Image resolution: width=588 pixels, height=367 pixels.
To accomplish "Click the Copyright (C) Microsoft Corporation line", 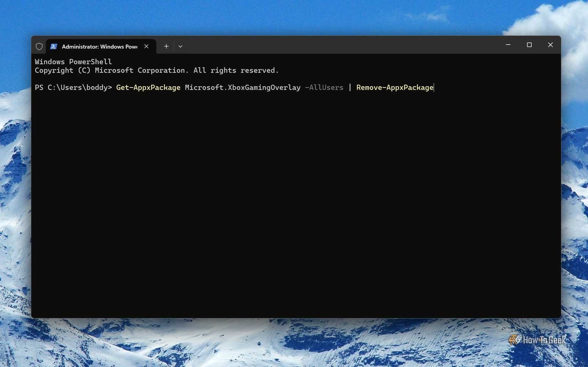I will (x=157, y=70).
